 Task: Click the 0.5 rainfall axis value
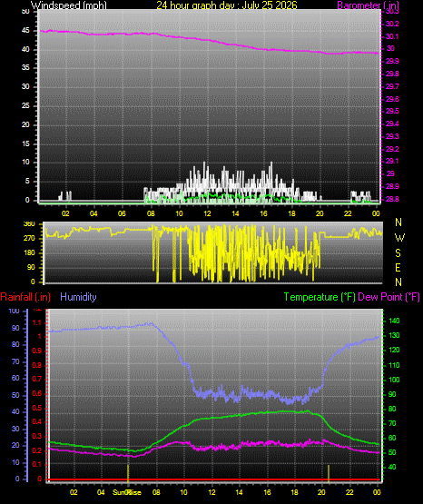tap(37, 408)
